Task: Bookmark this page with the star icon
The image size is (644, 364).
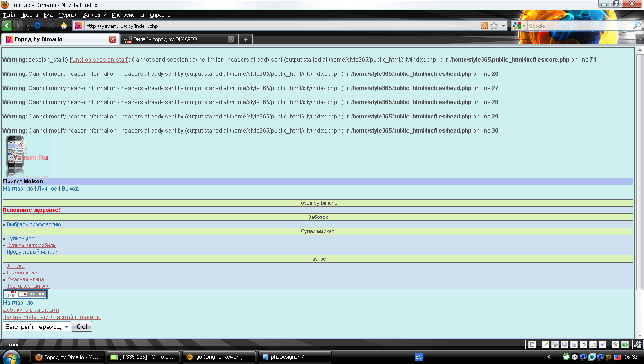Action: tap(494, 26)
